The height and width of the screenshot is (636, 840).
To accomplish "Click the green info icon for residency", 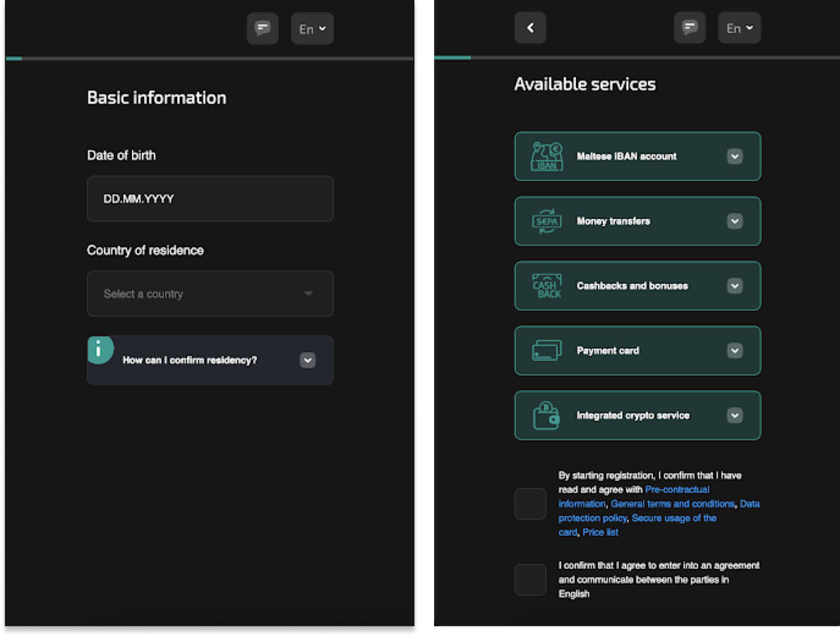I will (100, 349).
